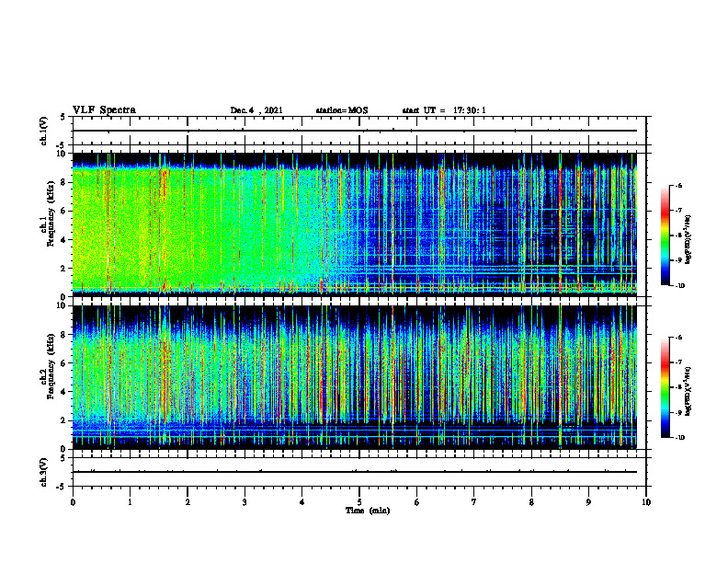Click the time axis tick label "9"
This screenshot has height=563, width=728.
coord(588,502)
